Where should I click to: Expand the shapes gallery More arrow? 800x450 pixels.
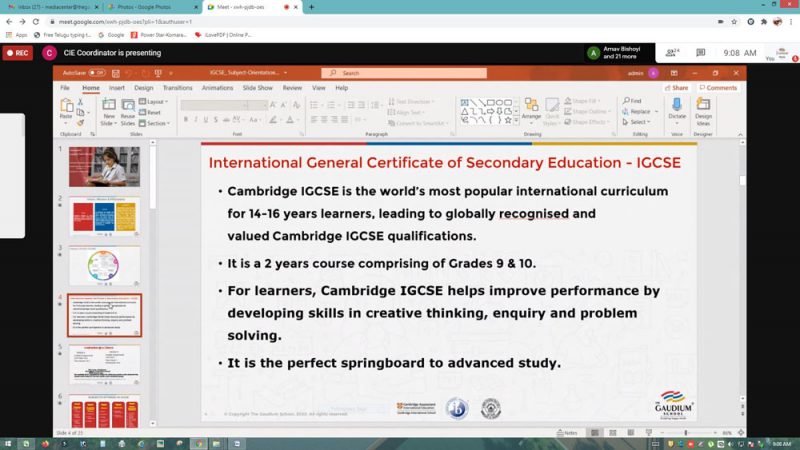click(x=516, y=121)
